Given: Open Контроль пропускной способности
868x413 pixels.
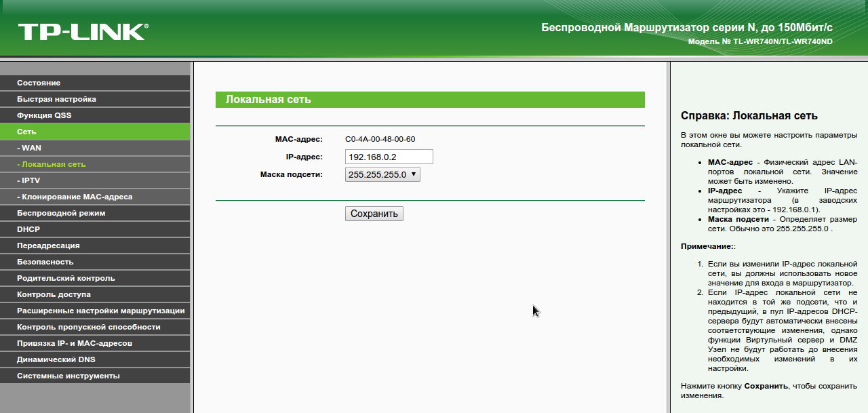Looking at the screenshot, I should (95, 327).
